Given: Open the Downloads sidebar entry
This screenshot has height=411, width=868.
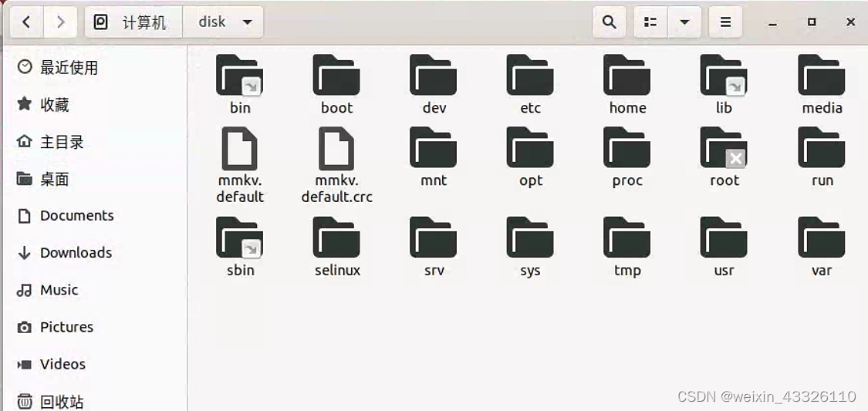Looking at the screenshot, I should pos(76,253).
